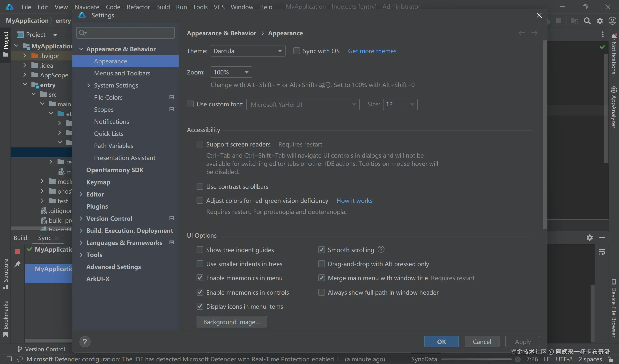Uncheck Smooth scrolling option
The width and height of the screenshot is (619, 364).
click(322, 250)
